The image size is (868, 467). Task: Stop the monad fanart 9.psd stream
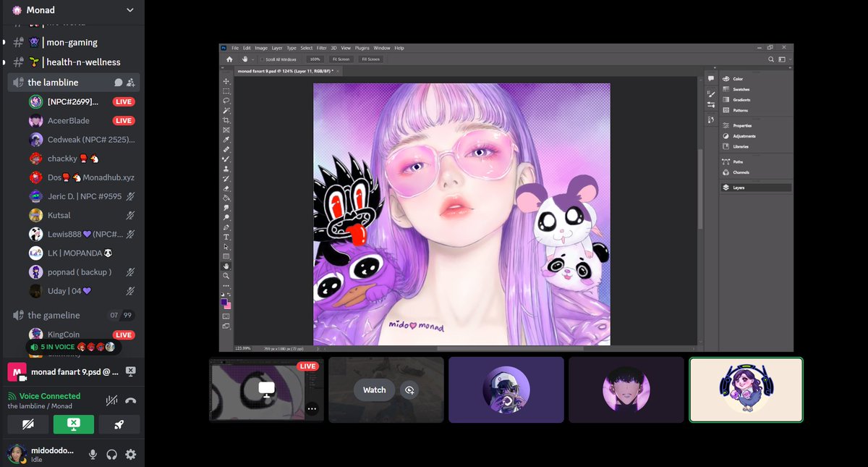point(131,371)
